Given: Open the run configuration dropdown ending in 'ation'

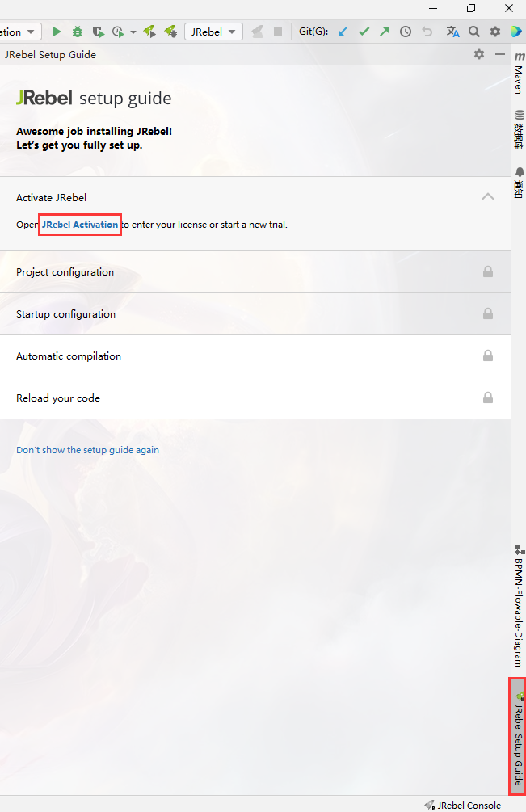Looking at the screenshot, I should [20, 32].
